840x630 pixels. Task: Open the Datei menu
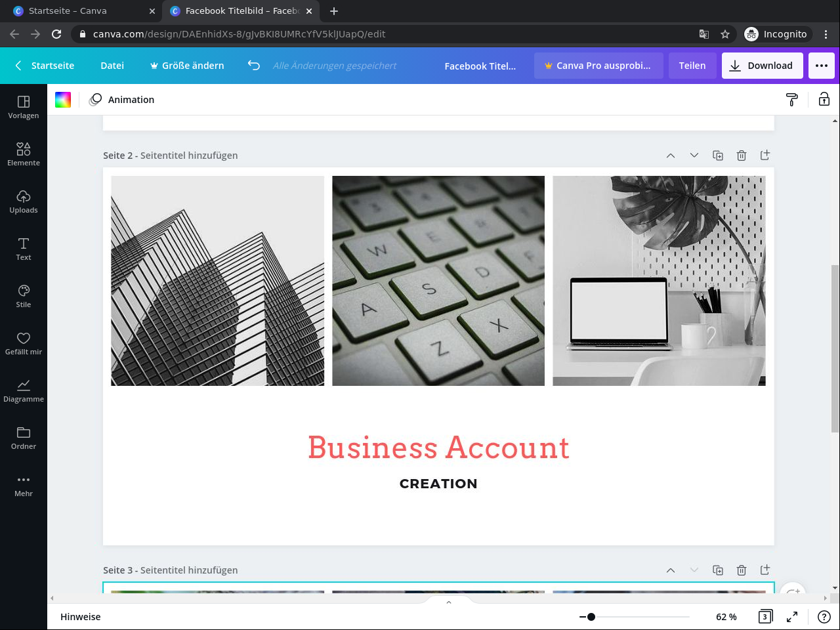[x=112, y=66]
